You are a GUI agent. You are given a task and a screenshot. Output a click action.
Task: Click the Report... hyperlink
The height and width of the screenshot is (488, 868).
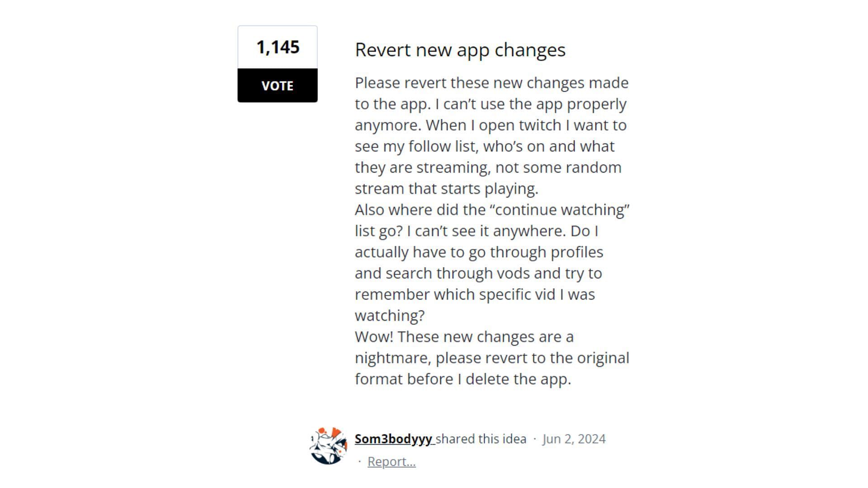point(391,462)
